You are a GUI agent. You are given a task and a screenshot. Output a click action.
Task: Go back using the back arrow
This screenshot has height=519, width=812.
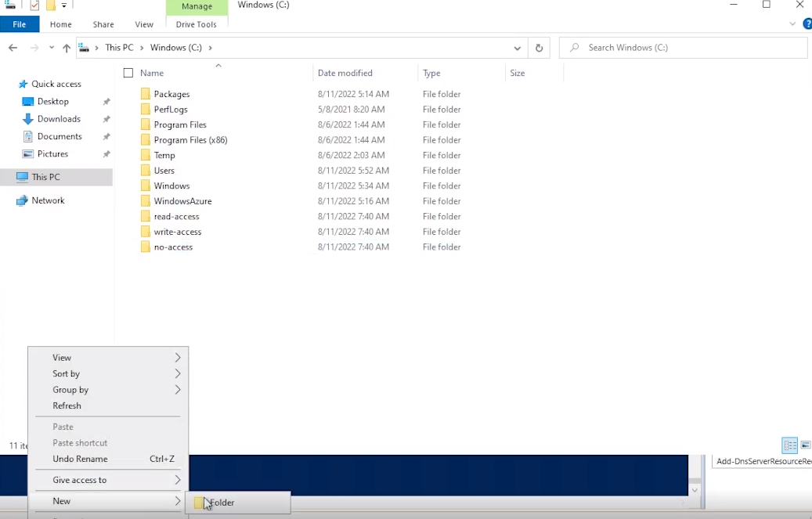point(13,47)
